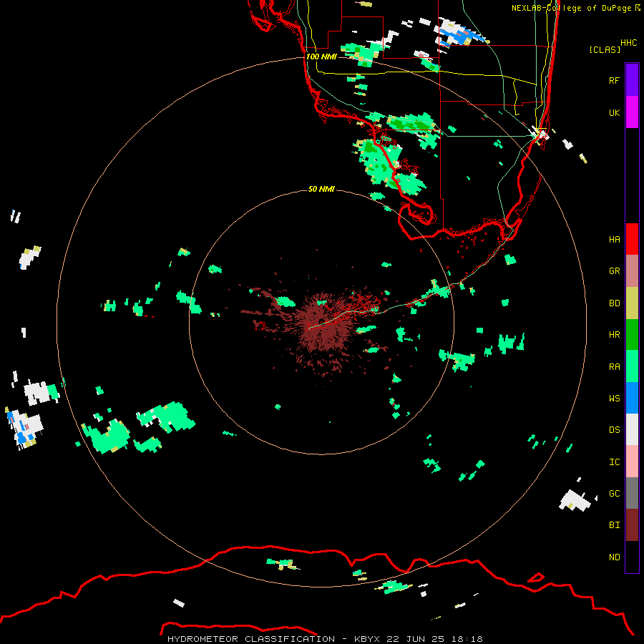The image size is (644, 644).
Task: Click the BI legend label
Action: (x=614, y=525)
